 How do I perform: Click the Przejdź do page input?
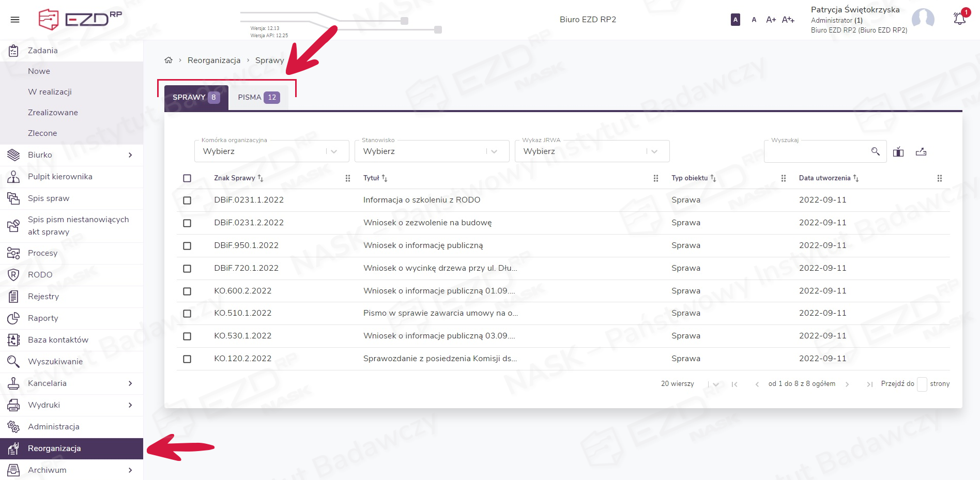point(922,384)
